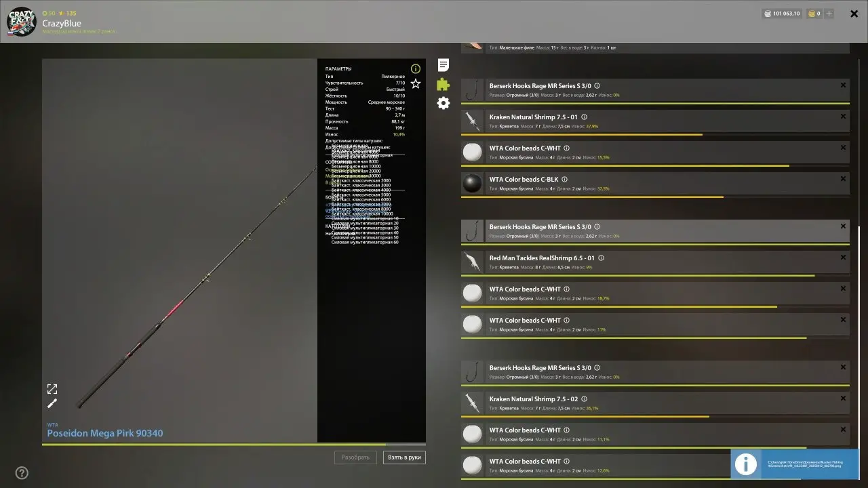Click wear bar under Kraken Natural Shrimp 7.5 - 01

[x=655, y=135]
